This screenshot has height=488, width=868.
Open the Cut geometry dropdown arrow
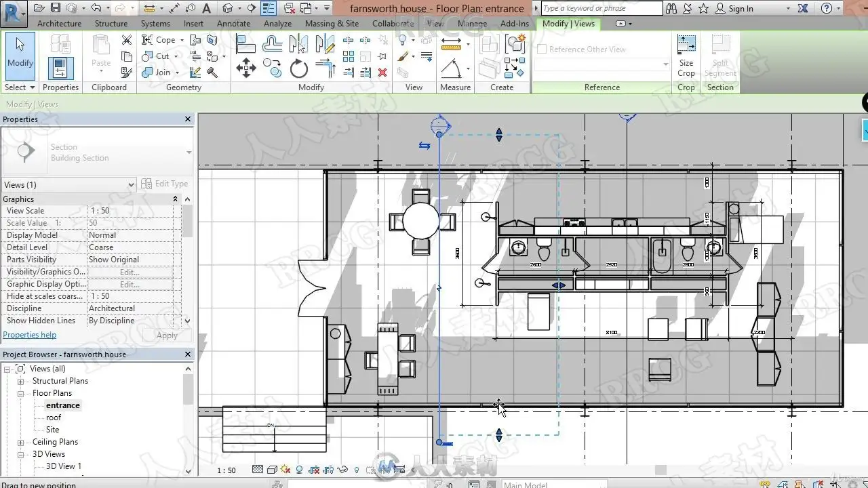176,56
